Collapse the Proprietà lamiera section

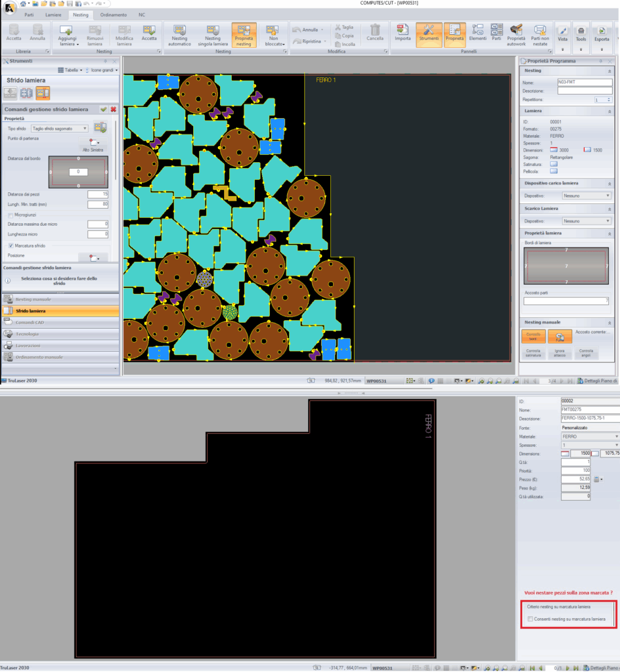pyautogui.click(x=609, y=233)
